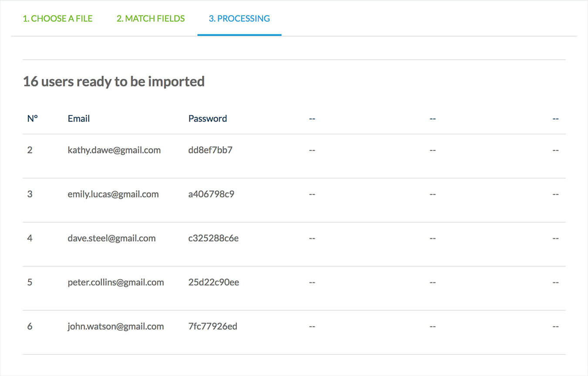The width and height of the screenshot is (588, 376).
Task: Click row number 4 cell
Action: click(30, 238)
